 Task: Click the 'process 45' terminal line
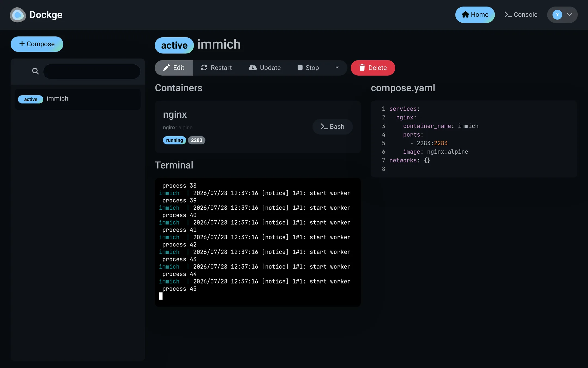click(179, 289)
